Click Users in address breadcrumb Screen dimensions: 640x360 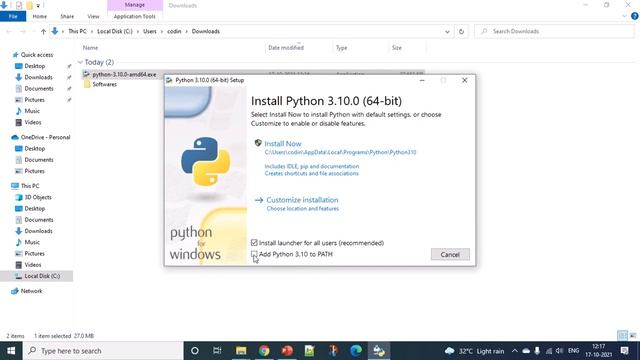click(x=150, y=31)
